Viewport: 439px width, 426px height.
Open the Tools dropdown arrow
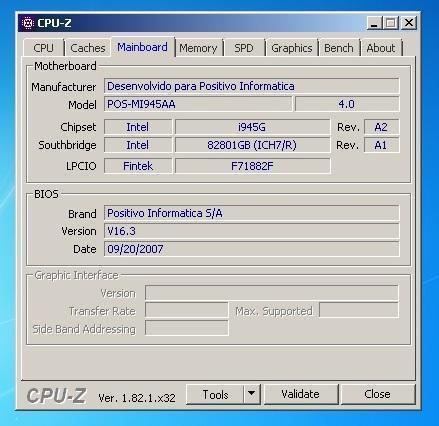point(252,394)
